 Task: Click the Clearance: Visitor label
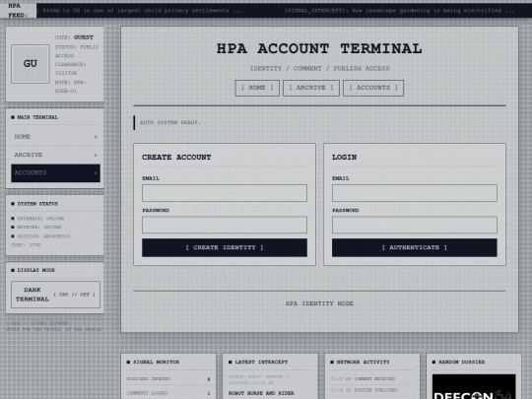[x=70, y=69]
